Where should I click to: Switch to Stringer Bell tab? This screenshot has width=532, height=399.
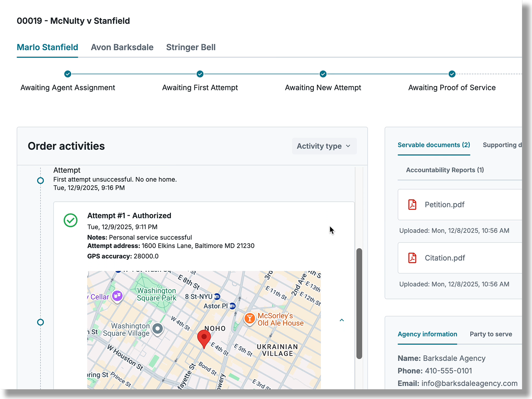(x=191, y=47)
